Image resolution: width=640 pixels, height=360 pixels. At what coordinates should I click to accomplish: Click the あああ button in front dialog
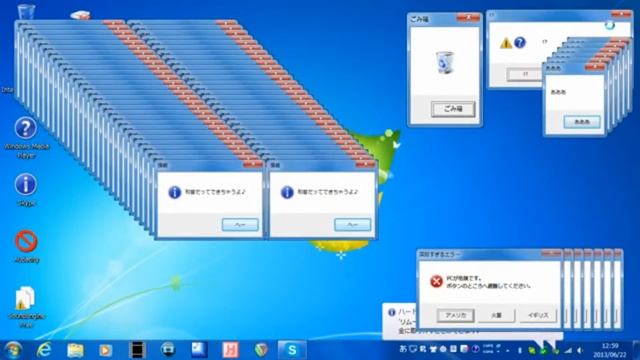point(582,122)
